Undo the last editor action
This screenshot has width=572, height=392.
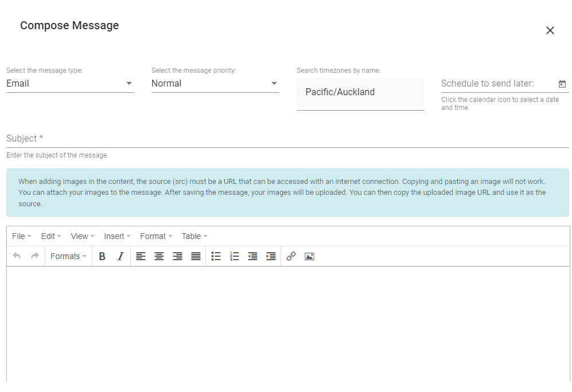tap(17, 256)
